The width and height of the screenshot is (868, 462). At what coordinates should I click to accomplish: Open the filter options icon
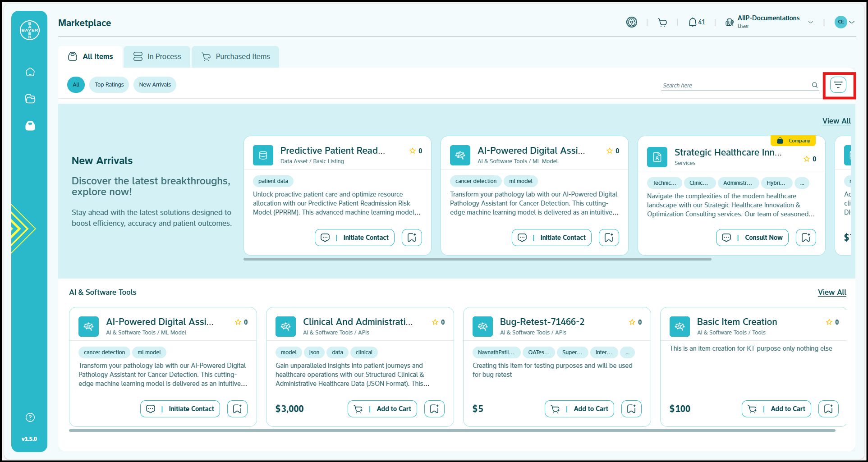838,85
